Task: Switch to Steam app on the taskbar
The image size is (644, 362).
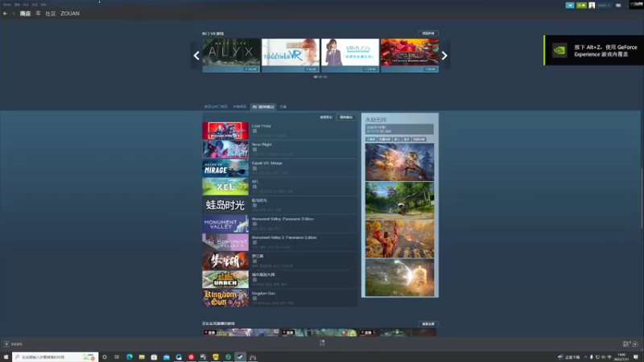Action: tap(240, 357)
